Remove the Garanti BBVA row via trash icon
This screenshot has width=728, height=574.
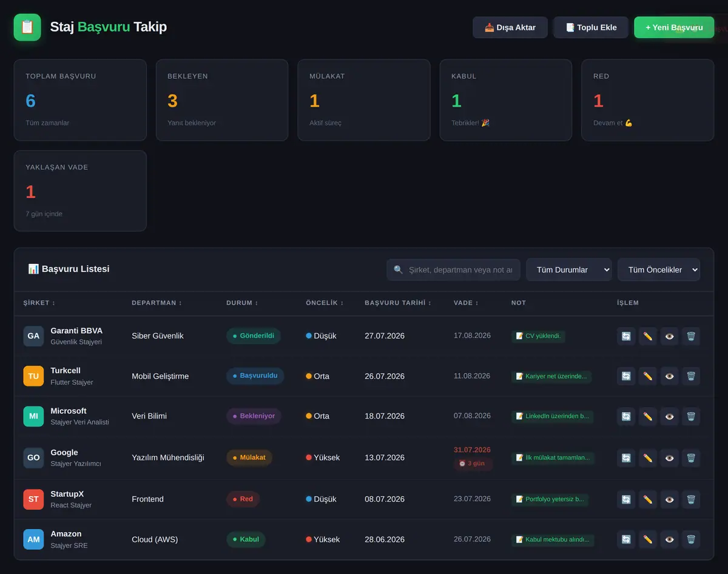pyautogui.click(x=690, y=336)
